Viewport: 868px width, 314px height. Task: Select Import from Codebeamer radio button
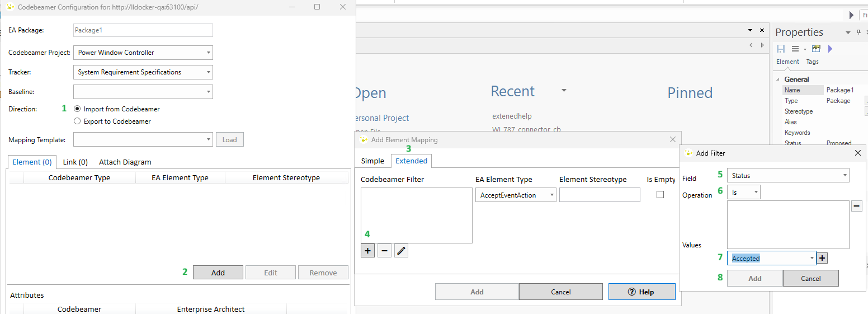(77, 109)
